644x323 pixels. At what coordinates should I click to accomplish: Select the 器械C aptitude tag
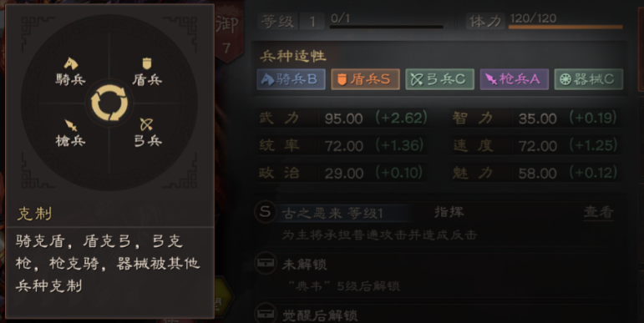[x=589, y=79]
